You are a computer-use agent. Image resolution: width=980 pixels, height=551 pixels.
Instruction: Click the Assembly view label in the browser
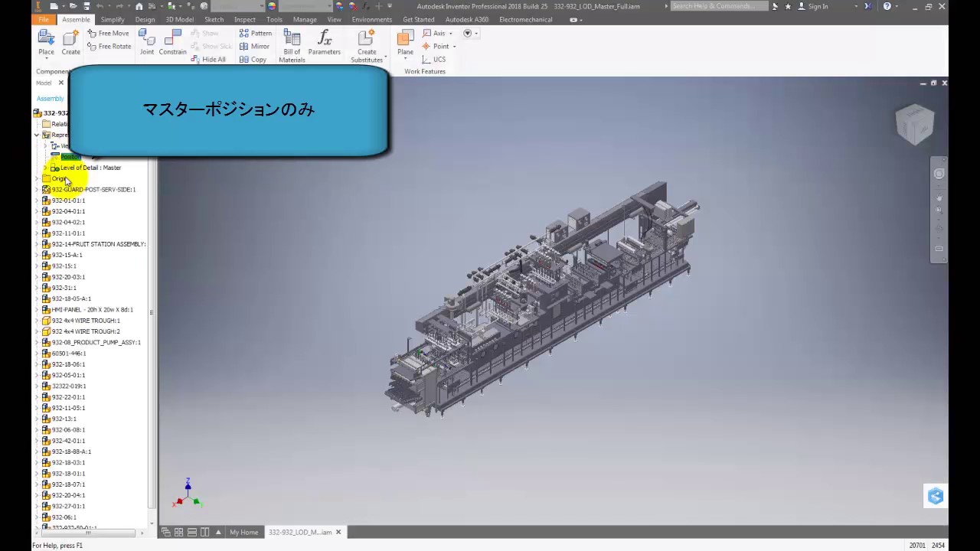tap(50, 99)
